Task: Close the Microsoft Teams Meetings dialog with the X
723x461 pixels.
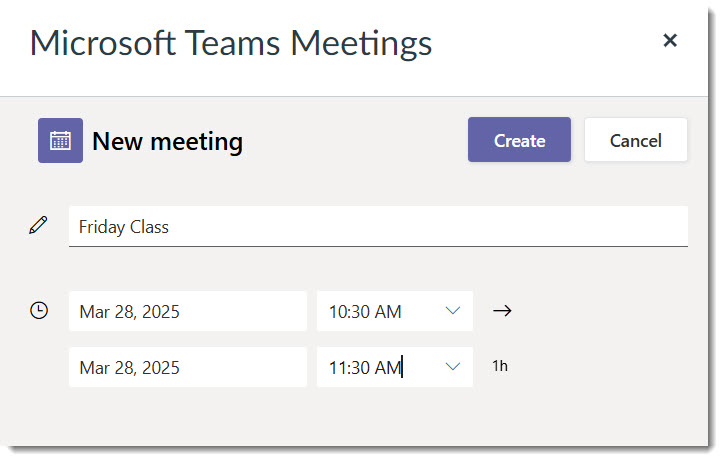Action: coord(670,41)
